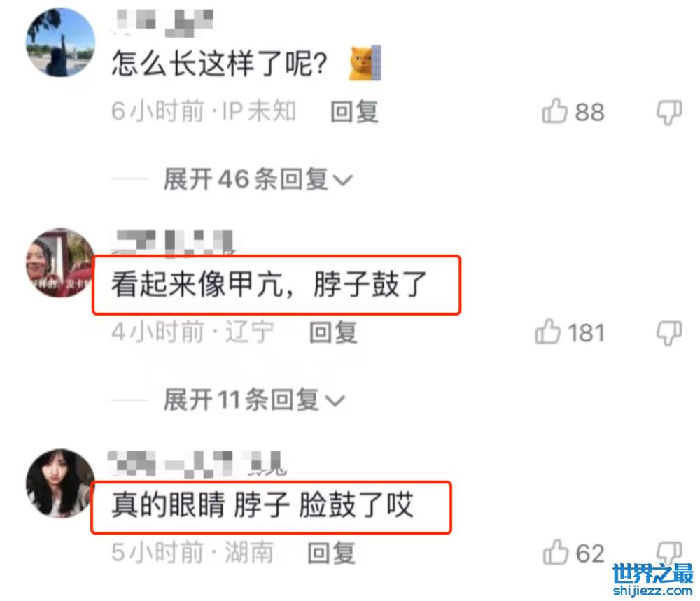Reply (回复) to the Hunan comment
This screenshot has width=700, height=601.
tap(332, 553)
